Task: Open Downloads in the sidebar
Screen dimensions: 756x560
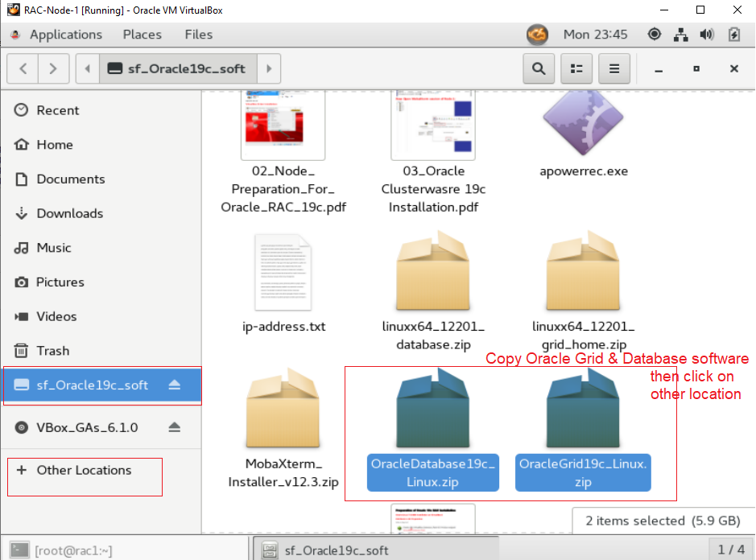Action: pyautogui.click(x=101, y=213)
